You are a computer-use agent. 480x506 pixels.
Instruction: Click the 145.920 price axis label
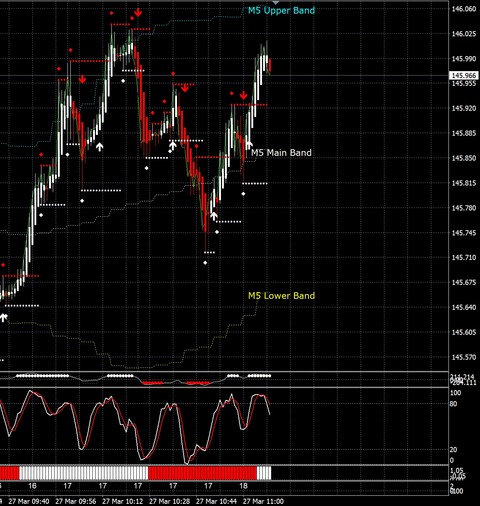pos(464,108)
